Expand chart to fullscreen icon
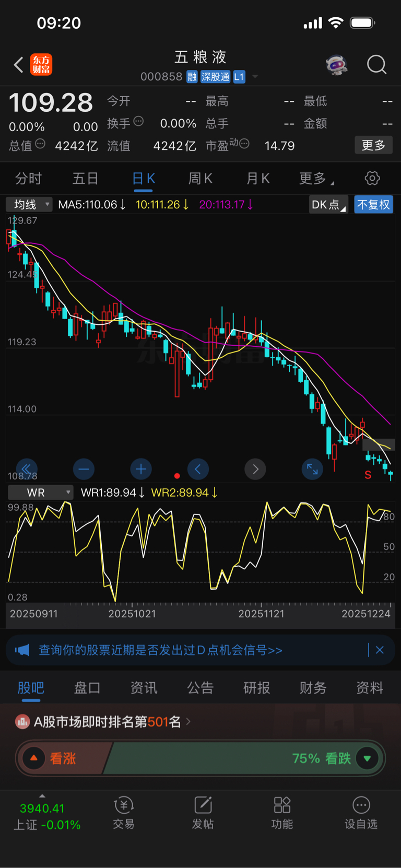Viewport: 401px width, 868px height. point(312,469)
